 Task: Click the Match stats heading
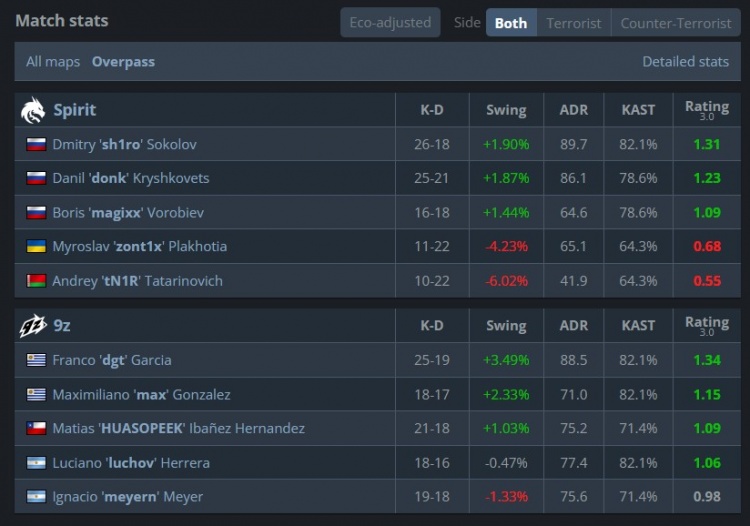click(62, 21)
